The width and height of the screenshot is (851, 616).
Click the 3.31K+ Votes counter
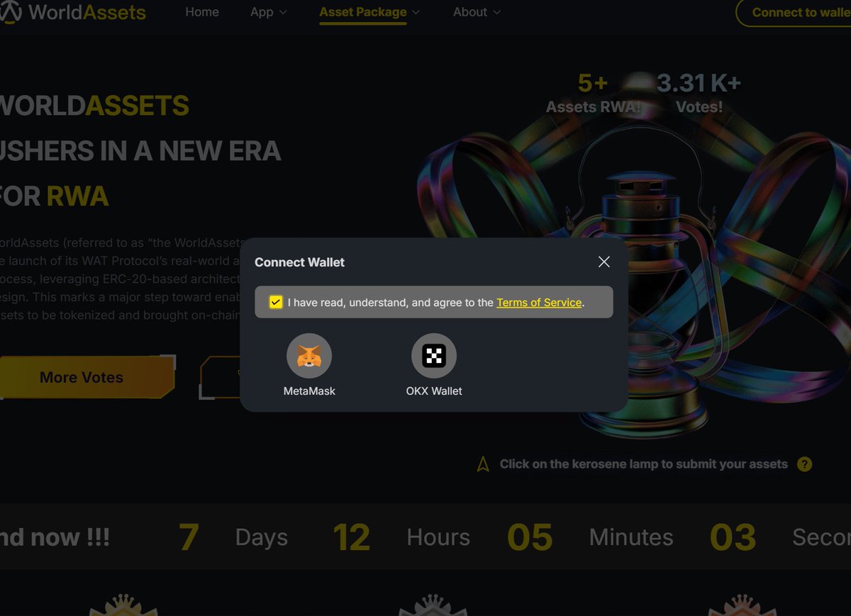point(699,94)
